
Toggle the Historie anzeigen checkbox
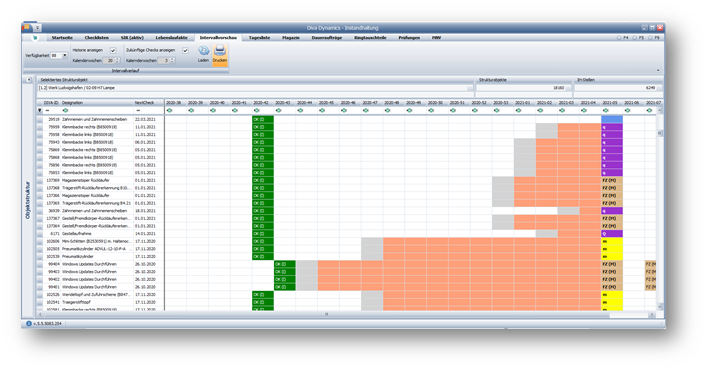tap(113, 51)
